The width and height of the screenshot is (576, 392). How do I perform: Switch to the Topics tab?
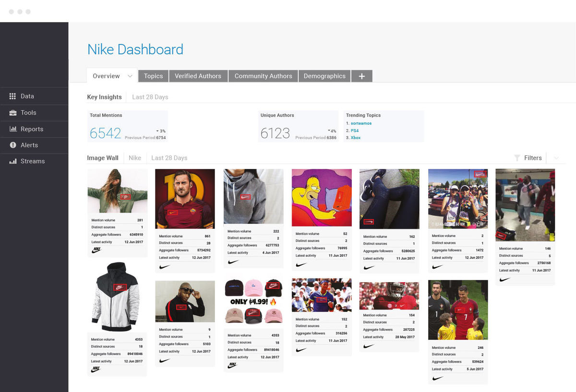[153, 76]
